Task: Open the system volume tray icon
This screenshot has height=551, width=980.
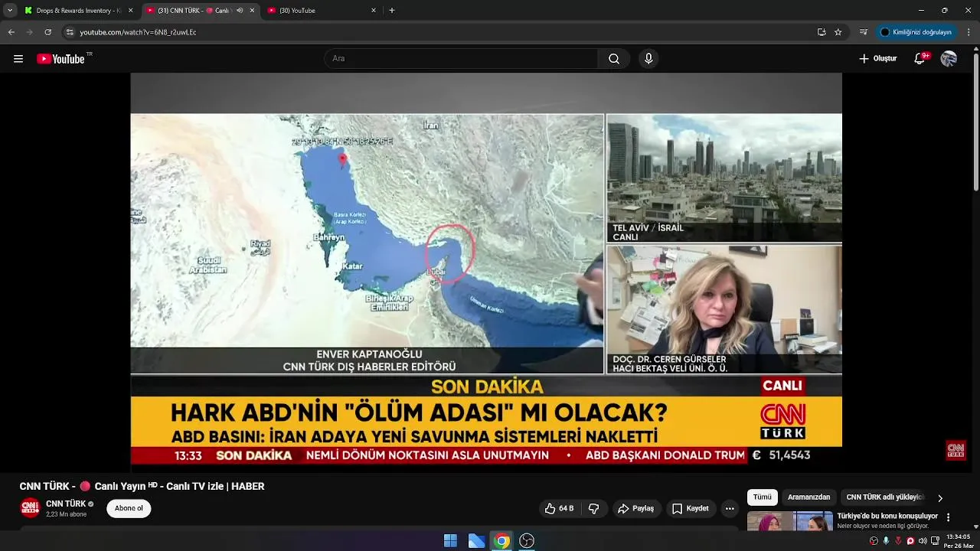Action: click(923, 541)
